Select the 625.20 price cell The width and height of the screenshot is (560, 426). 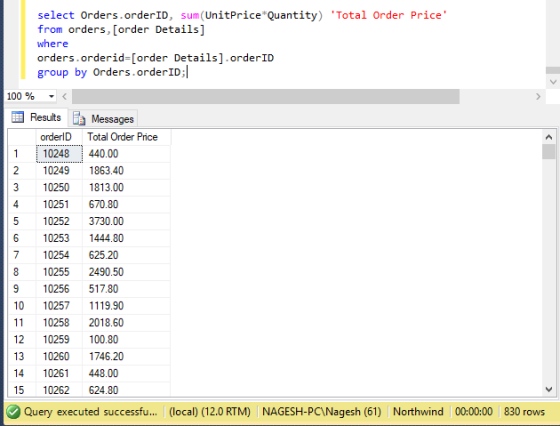tap(126, 255)
